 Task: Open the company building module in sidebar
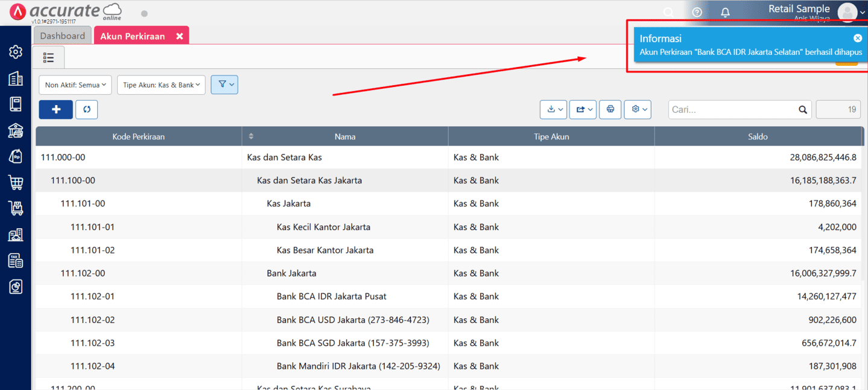click(x=16, y=78)
